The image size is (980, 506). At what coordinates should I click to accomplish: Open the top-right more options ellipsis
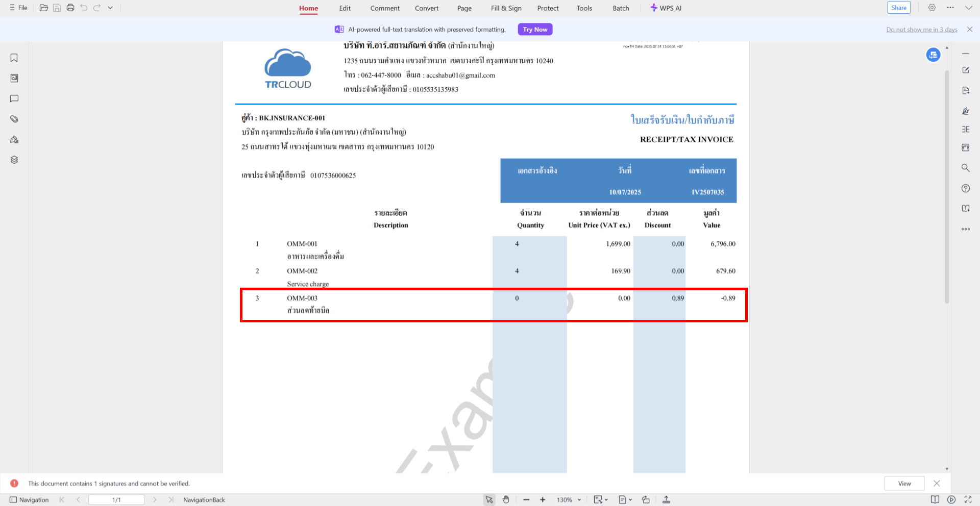pyautogui.click(x=950, y=8)
